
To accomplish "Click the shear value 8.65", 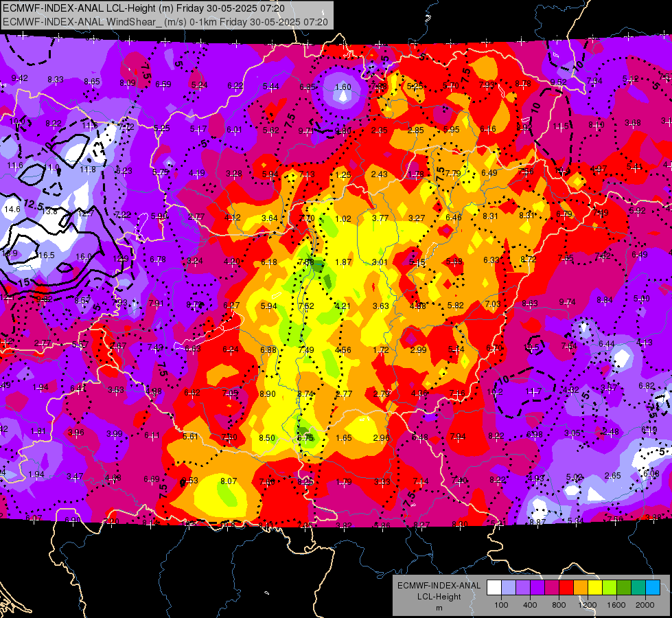I will click(x=92, y=82).
